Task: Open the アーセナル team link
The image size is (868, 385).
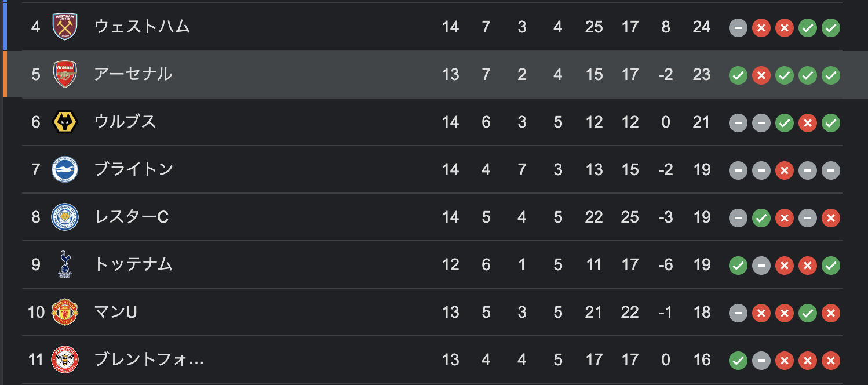Action: point(133,74)
